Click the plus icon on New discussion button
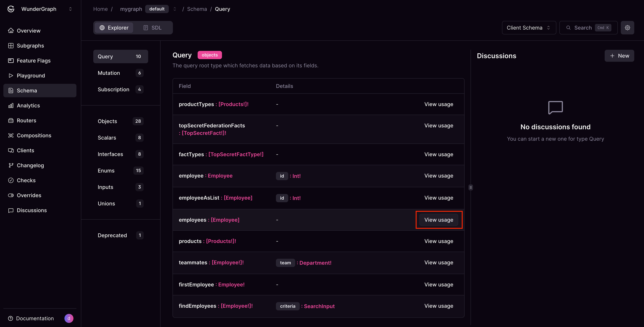 612,56
